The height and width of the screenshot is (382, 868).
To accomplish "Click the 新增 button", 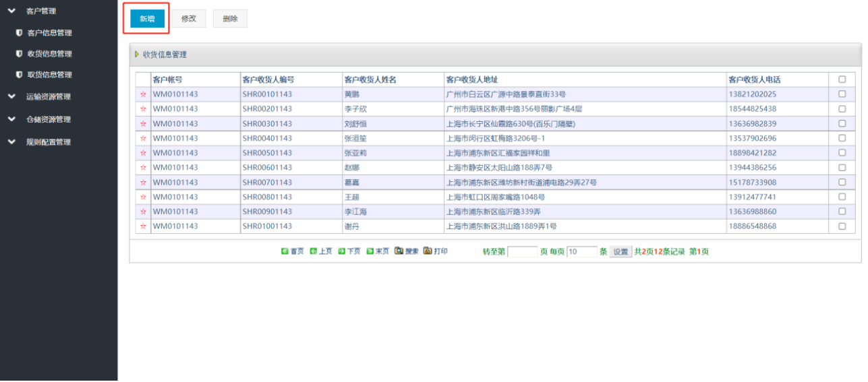I will pyautogui.click(x=147, y=19).
